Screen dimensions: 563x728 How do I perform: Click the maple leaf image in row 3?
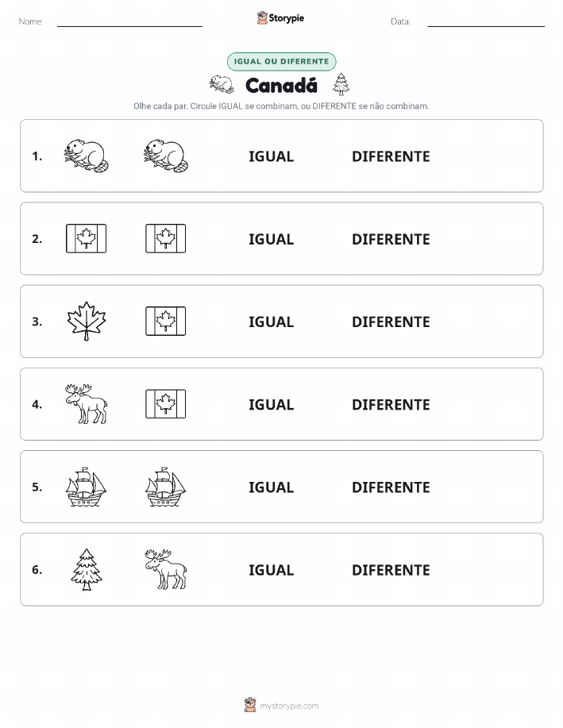pos(87,321)
